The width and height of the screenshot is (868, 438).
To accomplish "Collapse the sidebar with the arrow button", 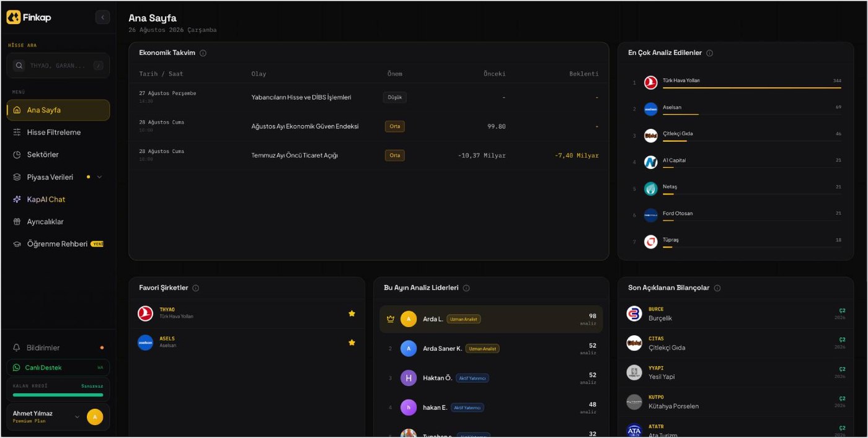I will click(x=102, y=17).
